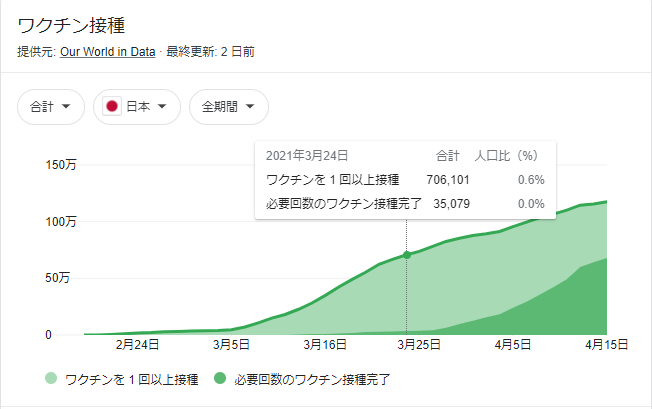The image size is (652, 409).
Task: Click the ワクチン接種 heading
Action: point(71,25)
